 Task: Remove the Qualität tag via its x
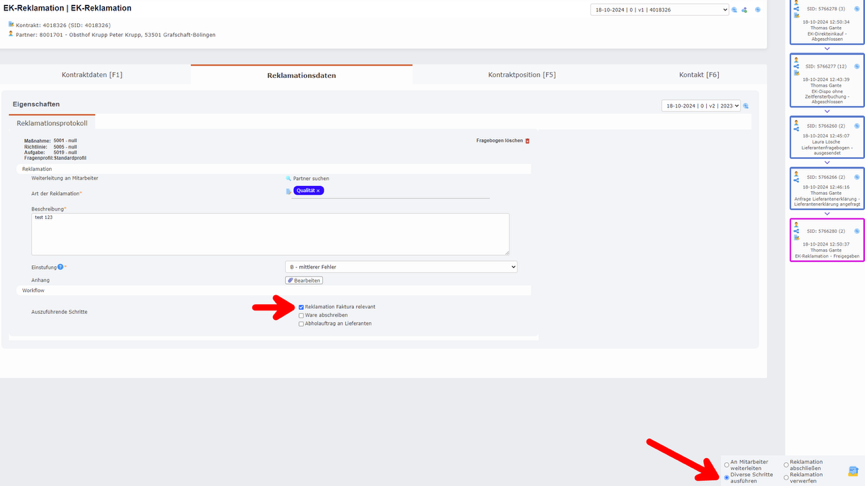(x=318, y=191)
